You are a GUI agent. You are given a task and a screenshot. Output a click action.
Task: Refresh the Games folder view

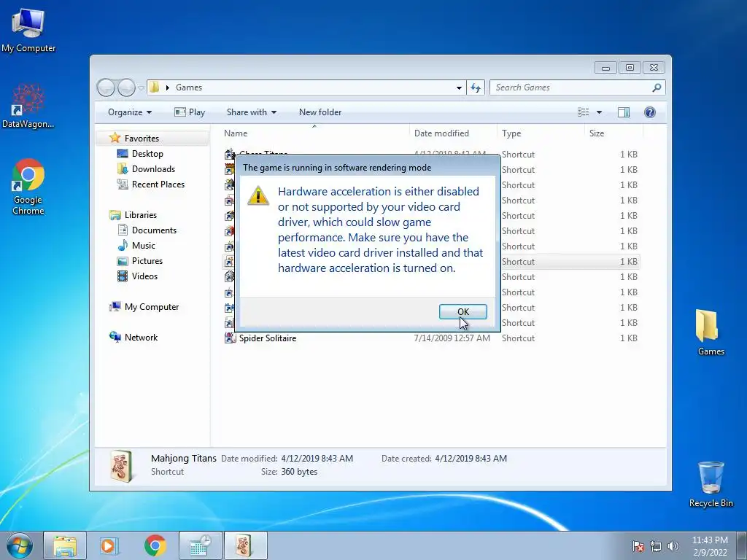coord(476,87)
